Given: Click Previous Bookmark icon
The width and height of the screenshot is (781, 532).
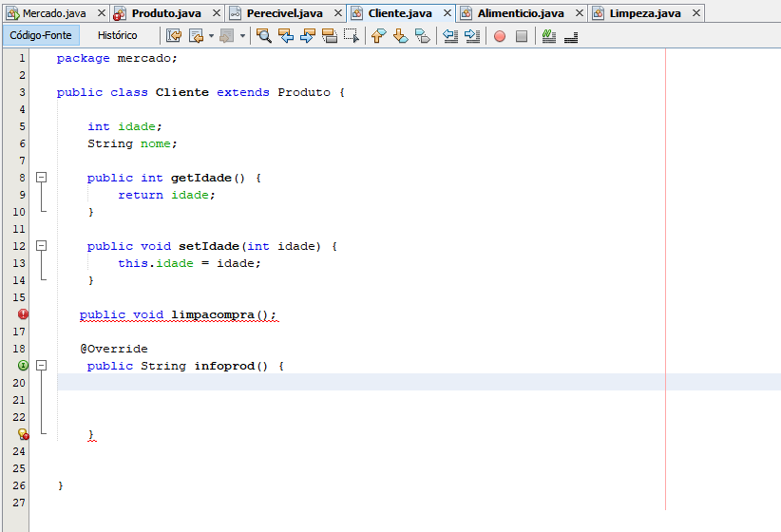Looking at the screenshot, I should click(378, 36).
